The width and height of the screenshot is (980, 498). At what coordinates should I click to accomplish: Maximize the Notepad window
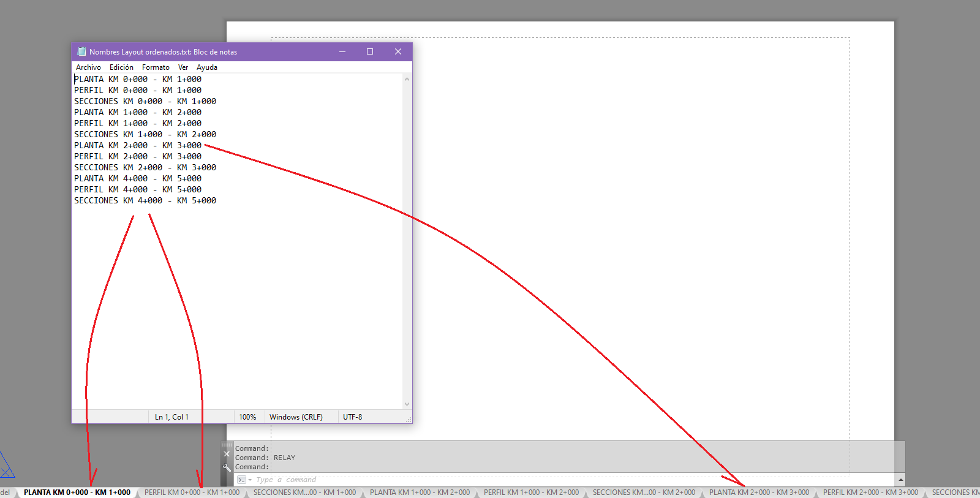(370, 52)
